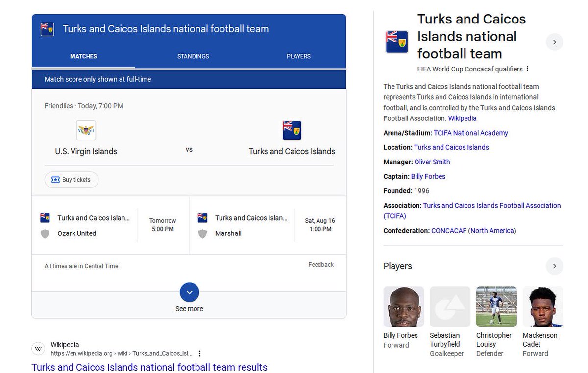This screenshot has height=373, width=588.
Task: Open the Wikipedia result options three-dot menu
Action: coord(199,353)
